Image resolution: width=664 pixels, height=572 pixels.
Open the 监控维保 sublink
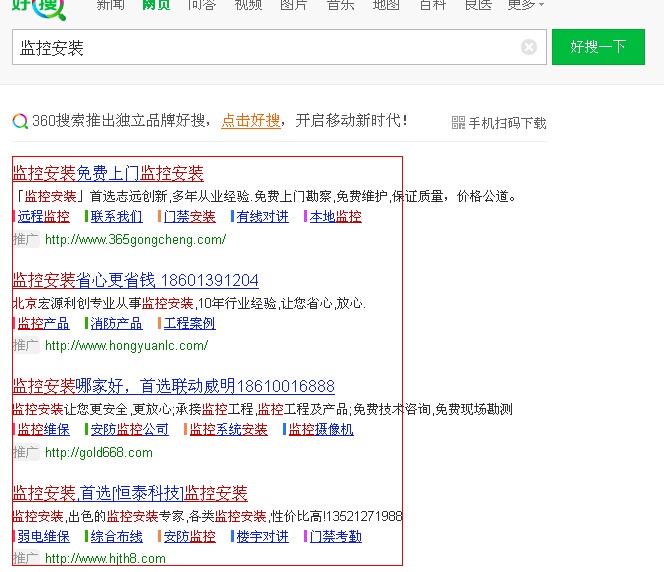[43, 430]
